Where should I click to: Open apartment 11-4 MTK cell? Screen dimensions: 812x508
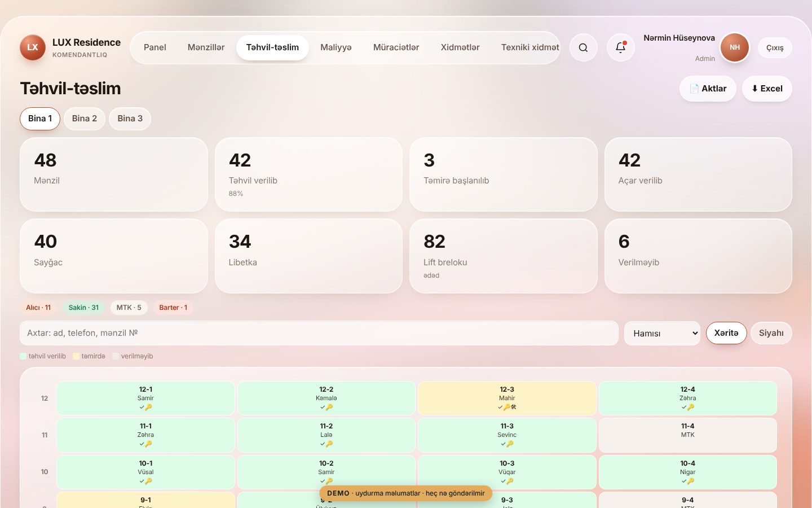point(688,435)
